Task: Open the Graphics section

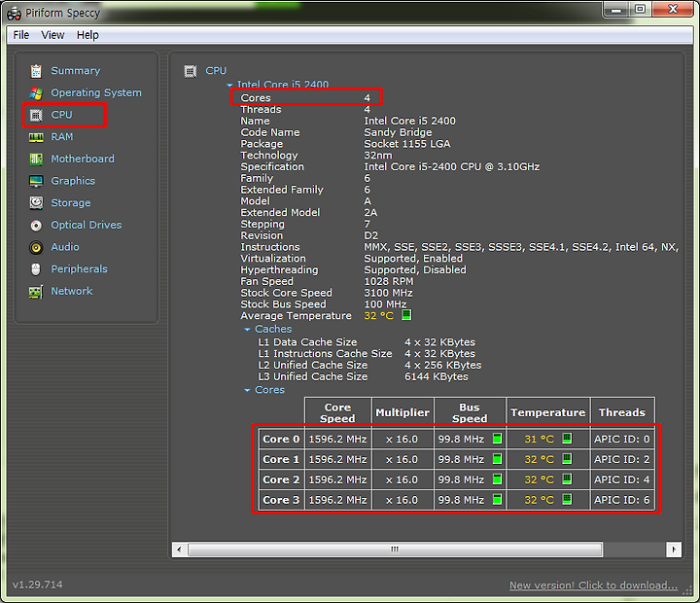Action: (x=73, y=181)
